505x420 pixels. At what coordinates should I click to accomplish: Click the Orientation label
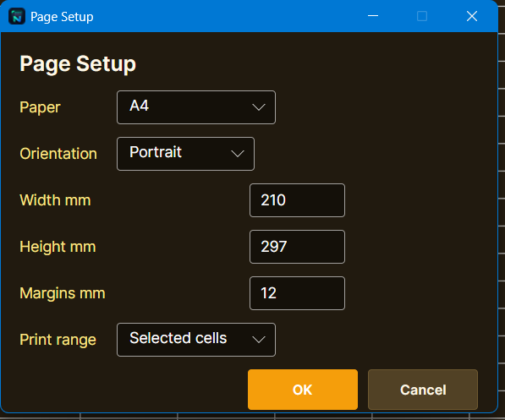pos(58,154)
